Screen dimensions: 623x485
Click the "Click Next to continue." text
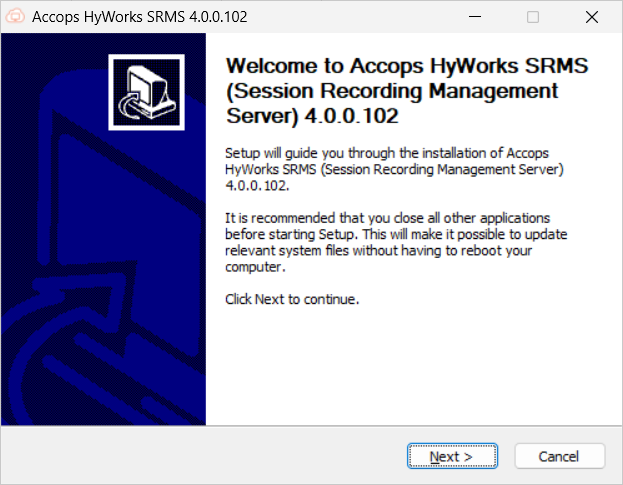pyautogui.click(x=291, y=299)
